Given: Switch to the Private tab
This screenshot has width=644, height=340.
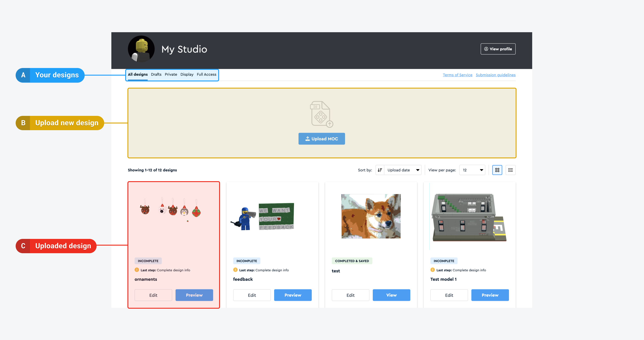Looking at the screenshot, I should [171, 74].
